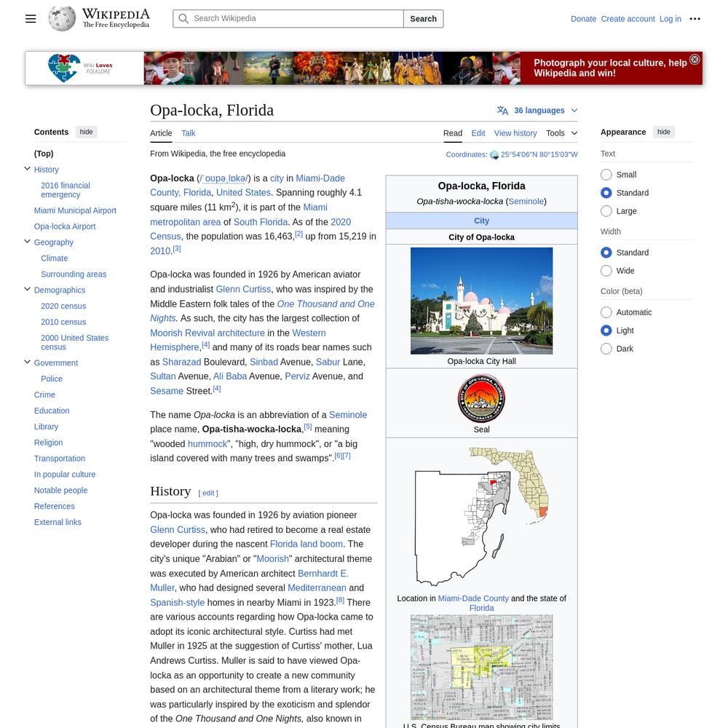Open Moorish Revival architecture link
The image size is (728, 728).
click(x=207, y=333)
